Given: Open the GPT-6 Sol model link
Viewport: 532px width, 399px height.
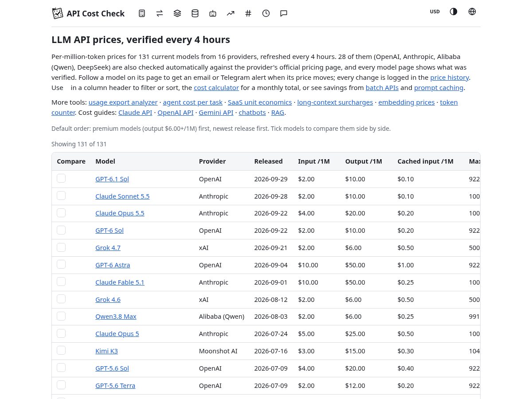Looking at the screenshot, I should point(110,231).
